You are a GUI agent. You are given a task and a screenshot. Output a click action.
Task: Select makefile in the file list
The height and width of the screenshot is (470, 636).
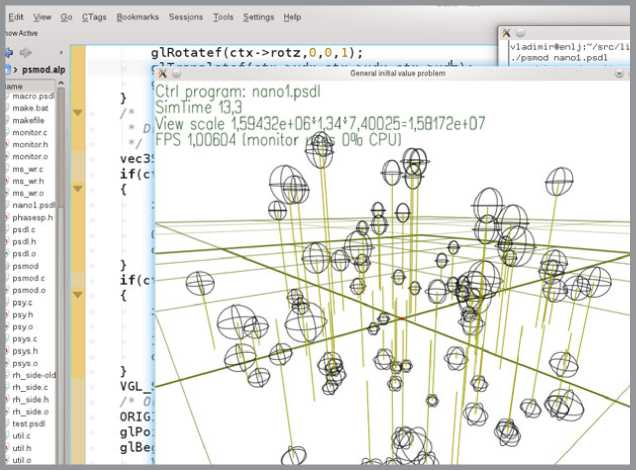point(28,120)
